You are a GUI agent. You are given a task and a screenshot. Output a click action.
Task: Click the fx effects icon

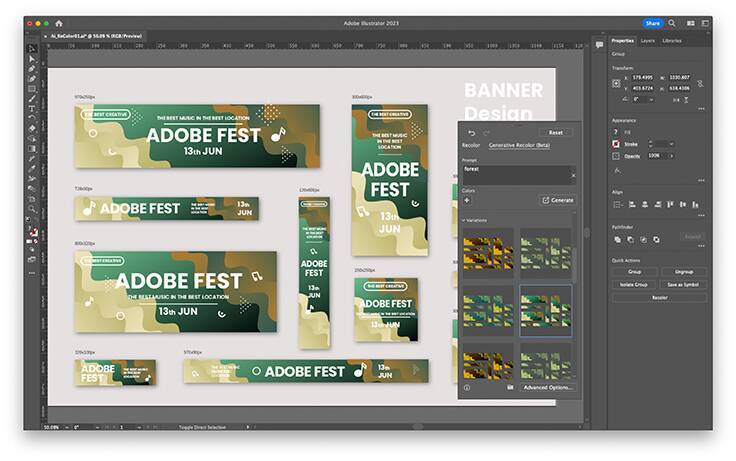(x=616, y=168)
